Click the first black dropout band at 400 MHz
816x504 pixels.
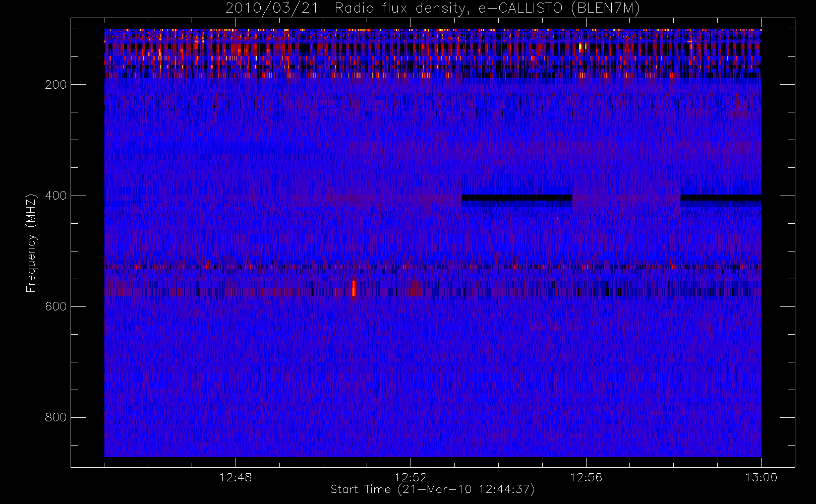pos(517,198)
